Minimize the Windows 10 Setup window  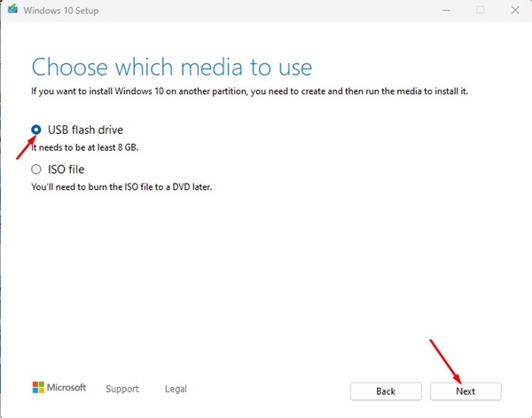[x=446, y=10]
